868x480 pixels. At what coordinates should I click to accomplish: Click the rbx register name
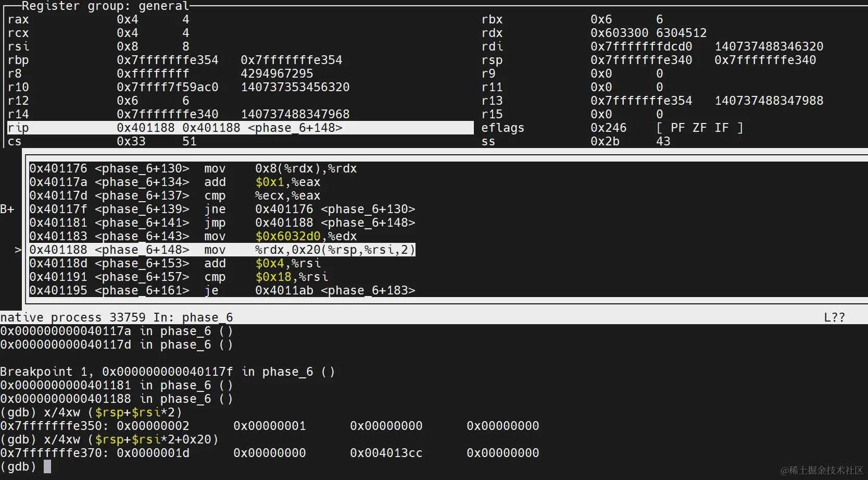pos(492,20)
